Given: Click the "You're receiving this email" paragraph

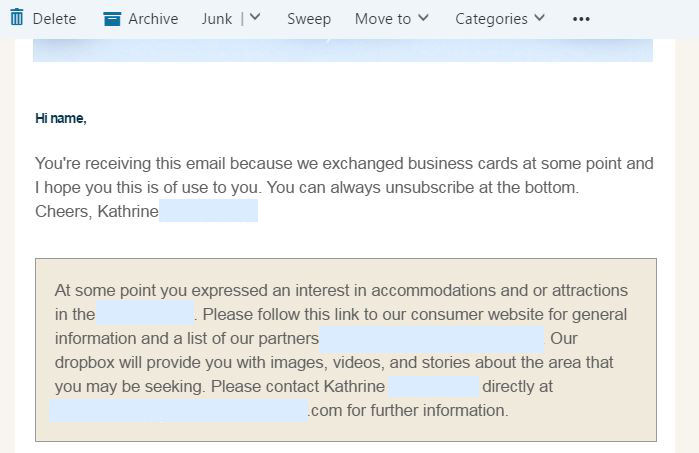Looking at the screenshot, I should [x=344, y=175].
